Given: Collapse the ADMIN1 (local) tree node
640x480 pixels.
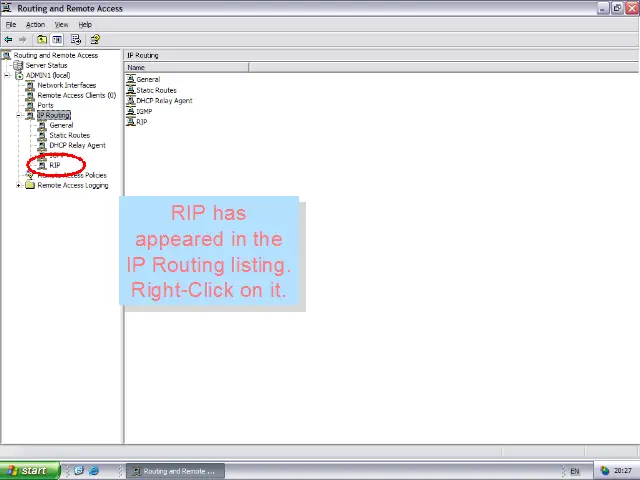Looking at the screenshot, I should point(7,76).
